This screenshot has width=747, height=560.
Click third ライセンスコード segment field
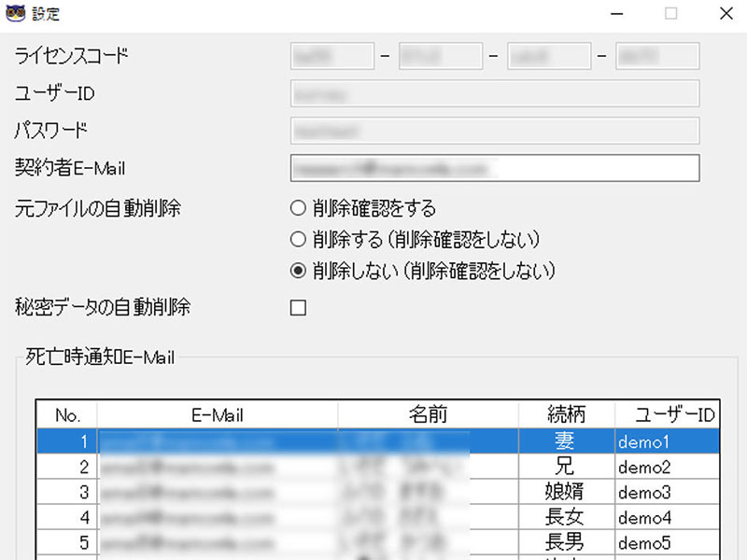549,56
